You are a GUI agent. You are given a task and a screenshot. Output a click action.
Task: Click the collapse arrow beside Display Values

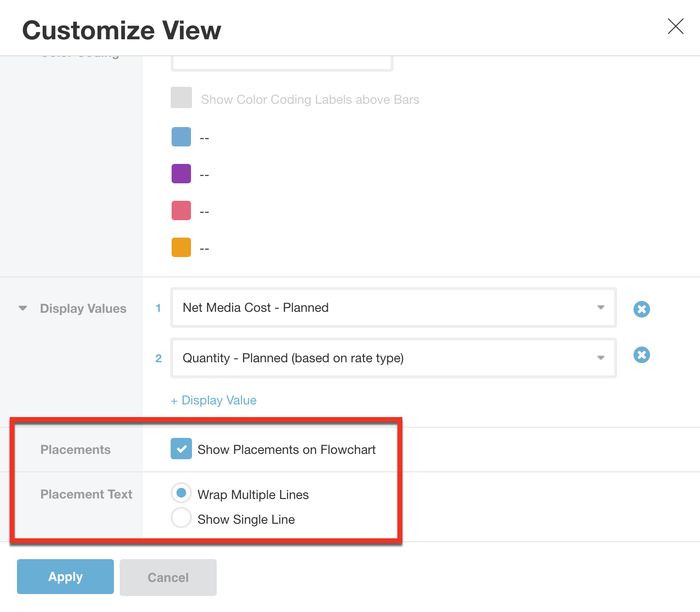pos(22,308)
